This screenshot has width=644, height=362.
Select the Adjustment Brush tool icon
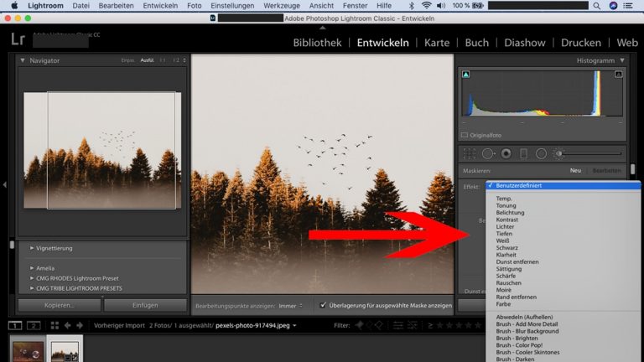(558, 153)
